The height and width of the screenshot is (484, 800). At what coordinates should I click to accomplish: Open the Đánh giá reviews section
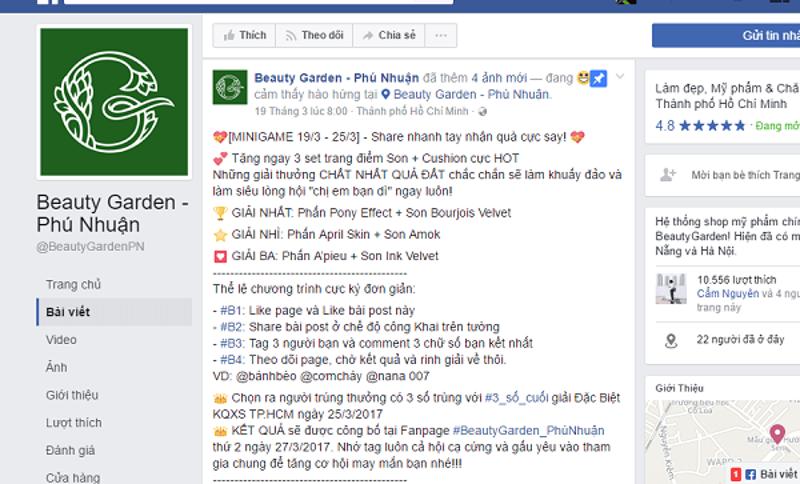tap(70, 450)
